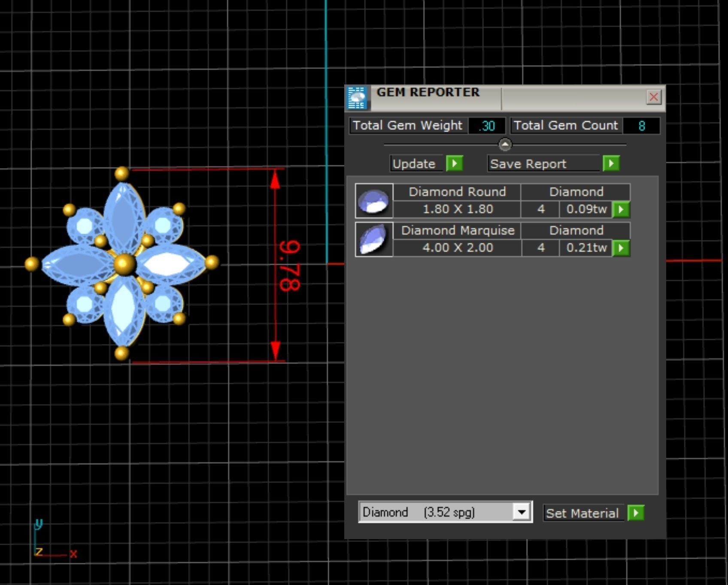Click the Diamond material cell in the Round row

click(x=576, y=192)
